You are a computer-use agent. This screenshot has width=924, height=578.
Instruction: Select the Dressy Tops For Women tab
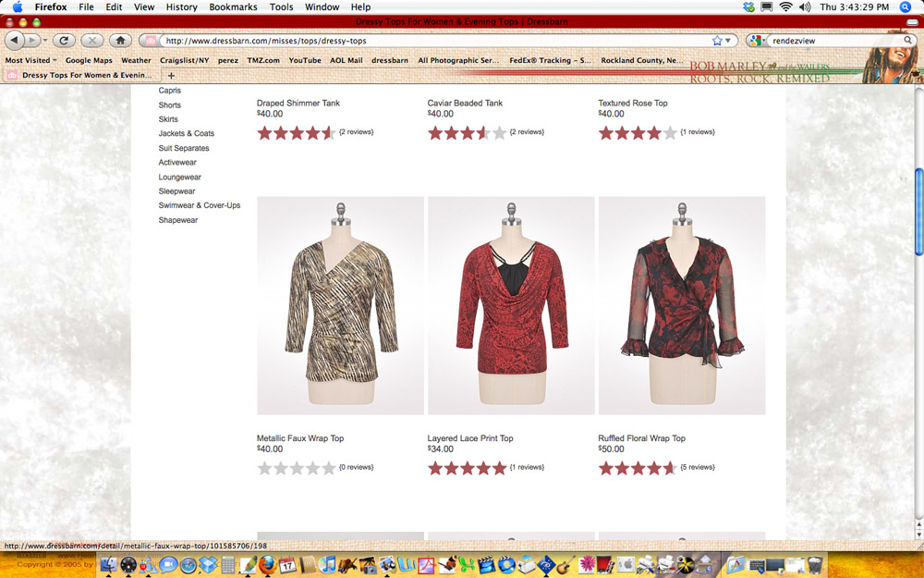81,76
